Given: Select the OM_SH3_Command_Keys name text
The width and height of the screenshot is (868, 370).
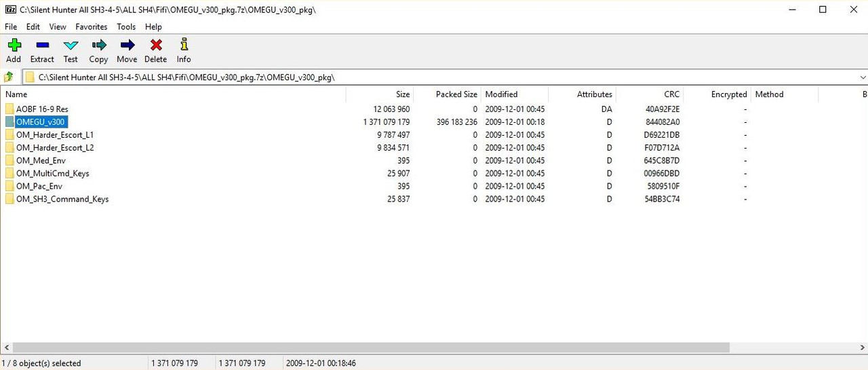Looking at the screenshot, I should [x=62, y=200].
